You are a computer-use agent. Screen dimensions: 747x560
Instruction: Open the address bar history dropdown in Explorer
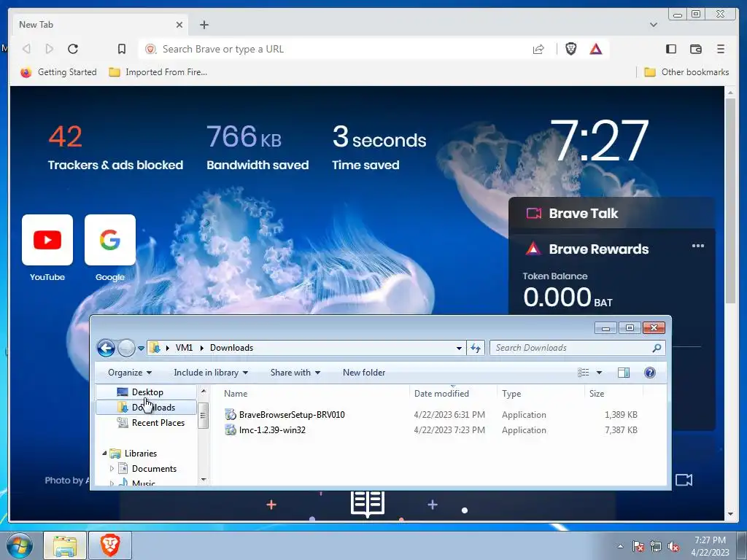tap(459, 348)
